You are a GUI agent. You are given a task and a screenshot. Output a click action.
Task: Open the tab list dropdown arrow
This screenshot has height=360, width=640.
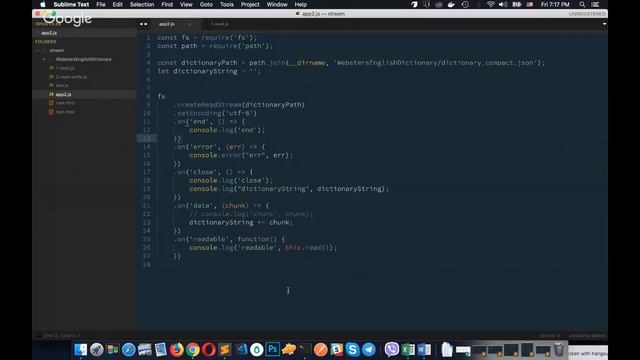pos(604,24)
